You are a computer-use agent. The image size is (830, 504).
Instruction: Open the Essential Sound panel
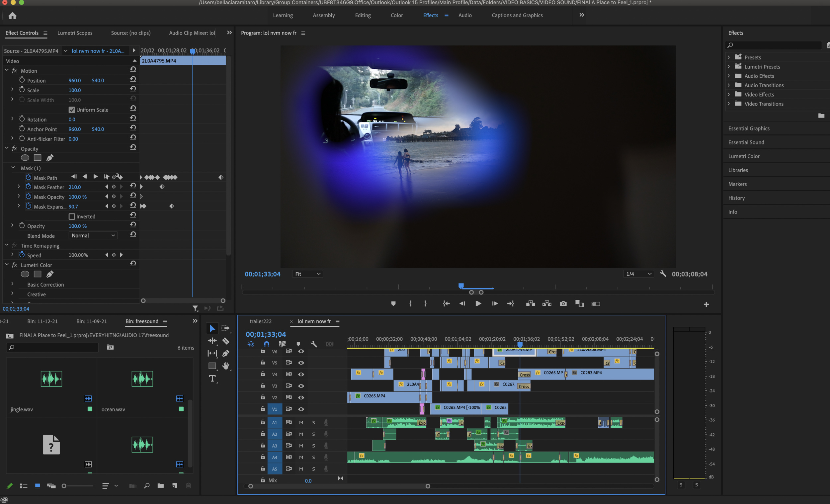click(x=746, y=142)
